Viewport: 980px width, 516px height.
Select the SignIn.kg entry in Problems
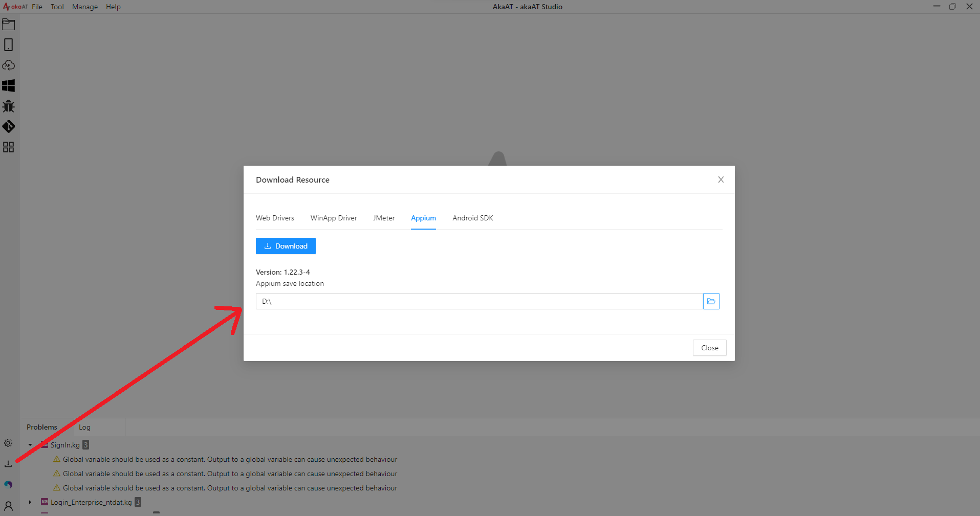(65, 445)
